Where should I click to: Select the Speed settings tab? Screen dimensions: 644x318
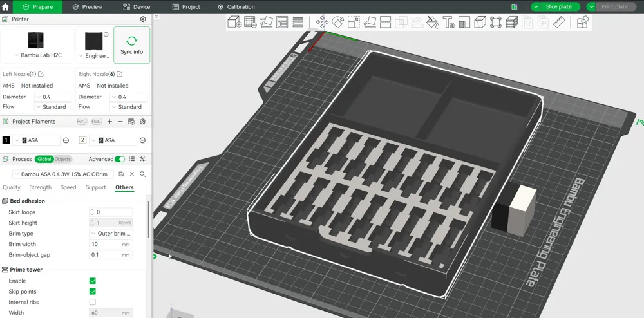(x=68, y=187)
